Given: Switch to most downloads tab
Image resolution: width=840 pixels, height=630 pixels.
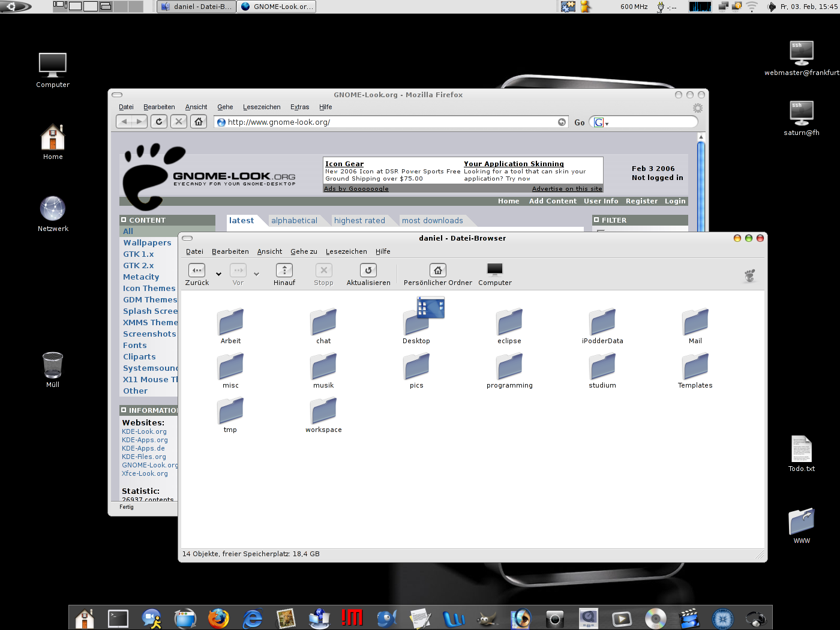Looking at the screenshot, I should [433, 220].
